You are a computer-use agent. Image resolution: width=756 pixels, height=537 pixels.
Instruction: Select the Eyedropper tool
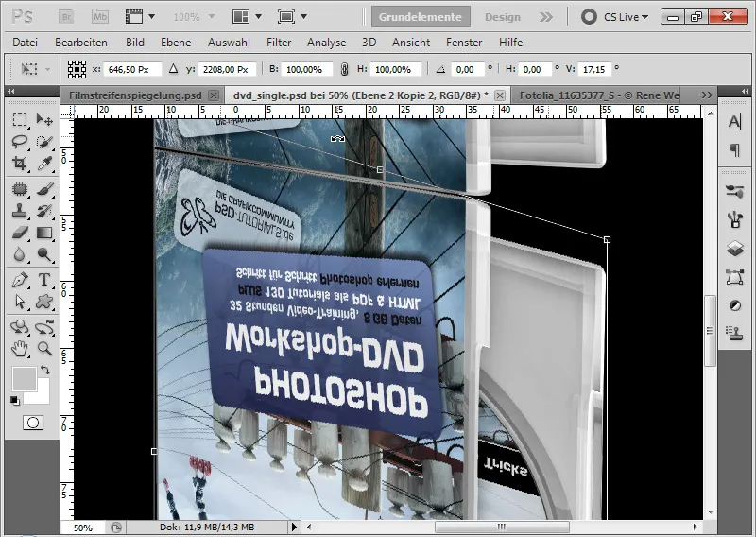pos(44,164)
